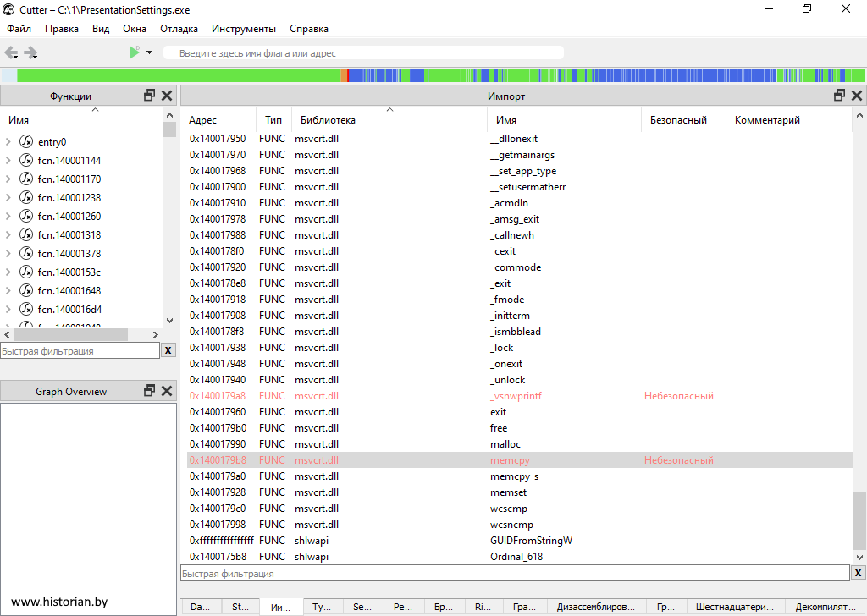Expand the fcn.140001238 function node
This screenshot has height=616, width=867.
8,198
